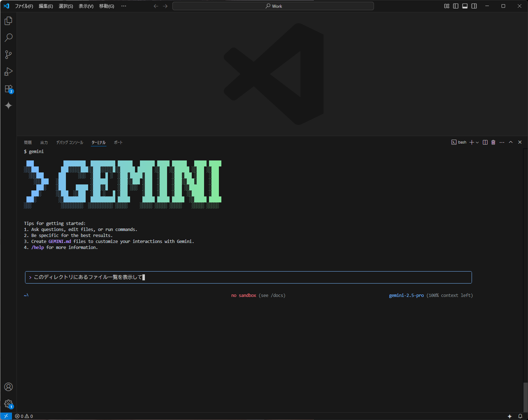
Task: Open the 表示 menu
Action: tap(86, 6)
